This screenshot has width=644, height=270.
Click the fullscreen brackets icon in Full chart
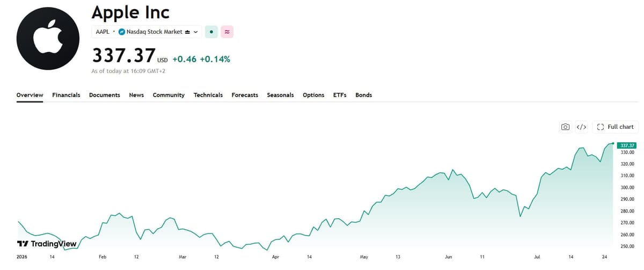pos(601,127)
